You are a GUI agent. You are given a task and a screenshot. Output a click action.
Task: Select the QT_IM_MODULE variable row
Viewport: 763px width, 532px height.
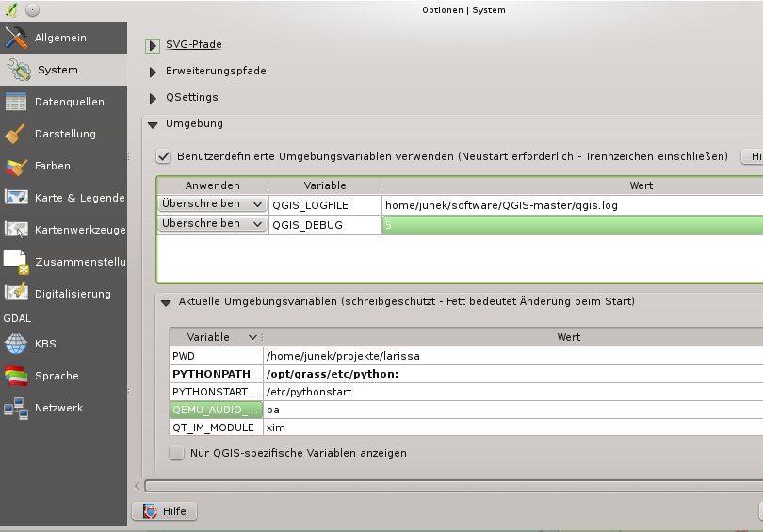click(x=217, y=427)
